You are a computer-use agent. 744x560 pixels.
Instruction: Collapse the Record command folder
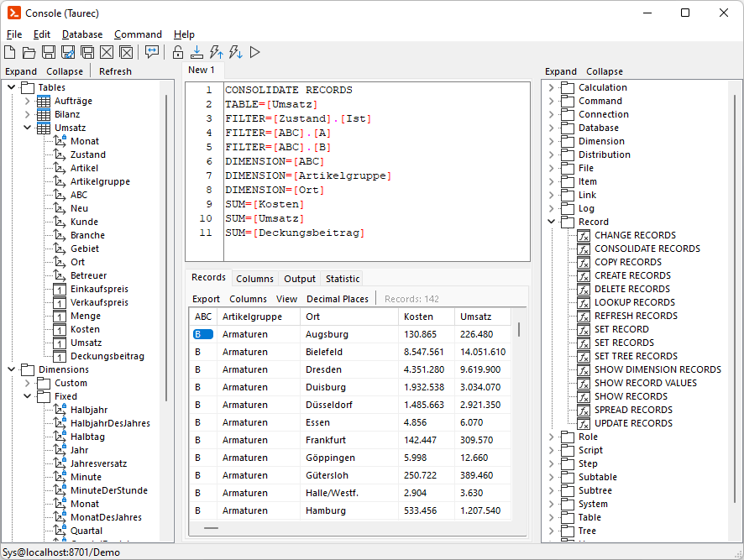(552, 222)
